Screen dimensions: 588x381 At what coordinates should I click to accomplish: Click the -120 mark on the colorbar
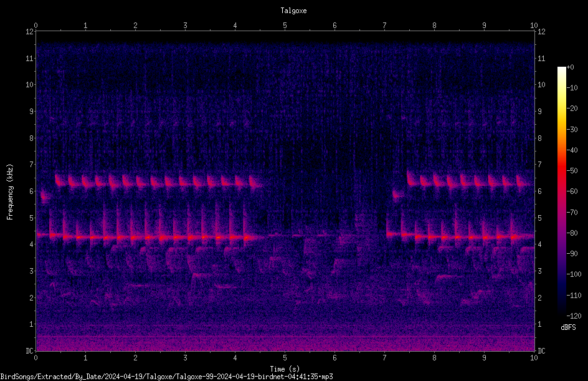pyautogui.click(x=574, y=316)
